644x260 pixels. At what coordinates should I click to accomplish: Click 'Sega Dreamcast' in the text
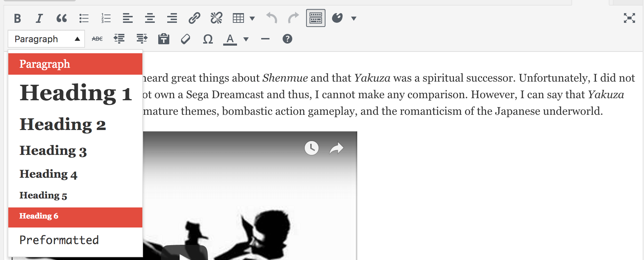coord(225,95)
